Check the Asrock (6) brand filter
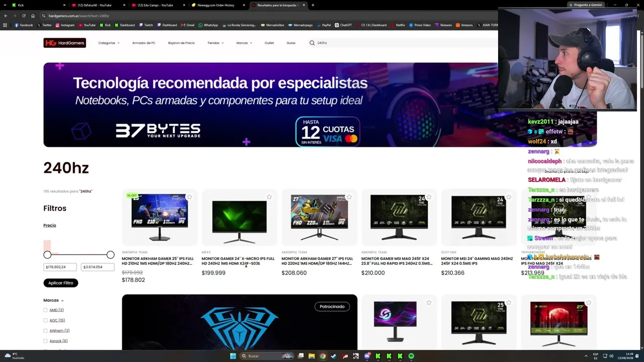The width and height of the screenshot is (644, 362). 45,341
